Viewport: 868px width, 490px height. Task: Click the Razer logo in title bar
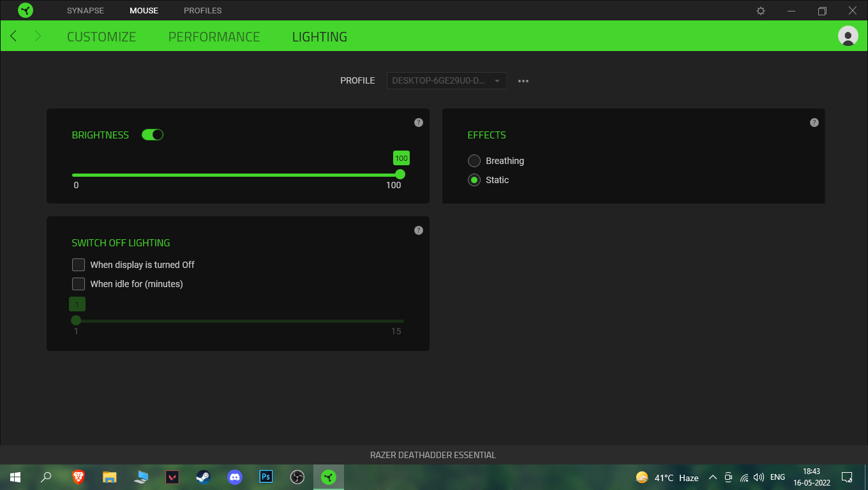pyautogui.click(x=26, y=10)
